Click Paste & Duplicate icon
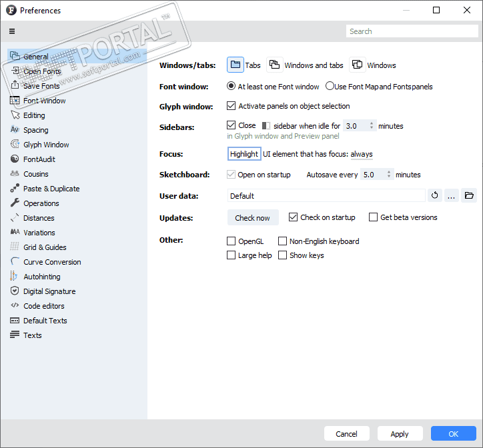 (x=15, y=188)
